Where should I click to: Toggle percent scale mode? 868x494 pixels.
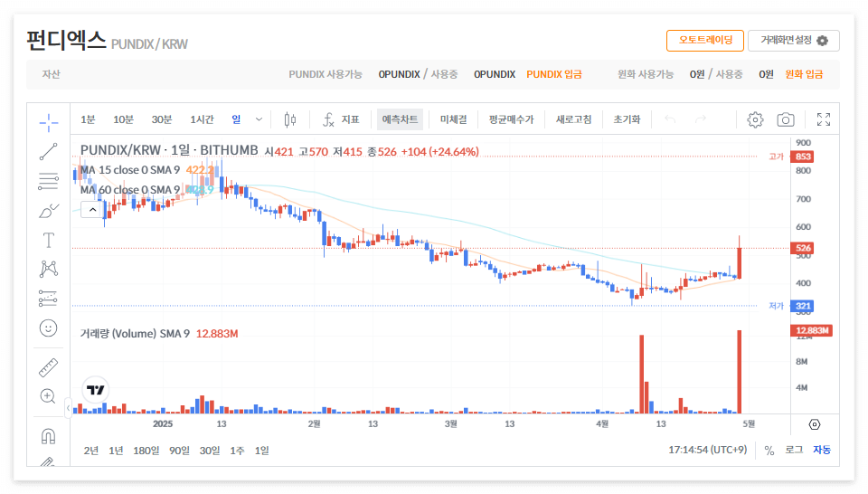(769, 451)
